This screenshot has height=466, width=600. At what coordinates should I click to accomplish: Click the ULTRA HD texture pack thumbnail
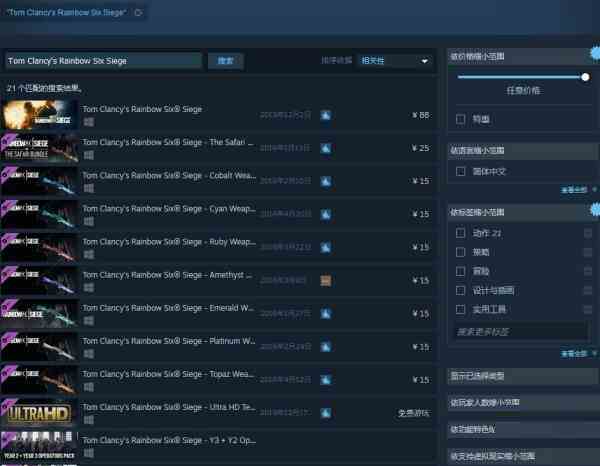click(39, 413)
